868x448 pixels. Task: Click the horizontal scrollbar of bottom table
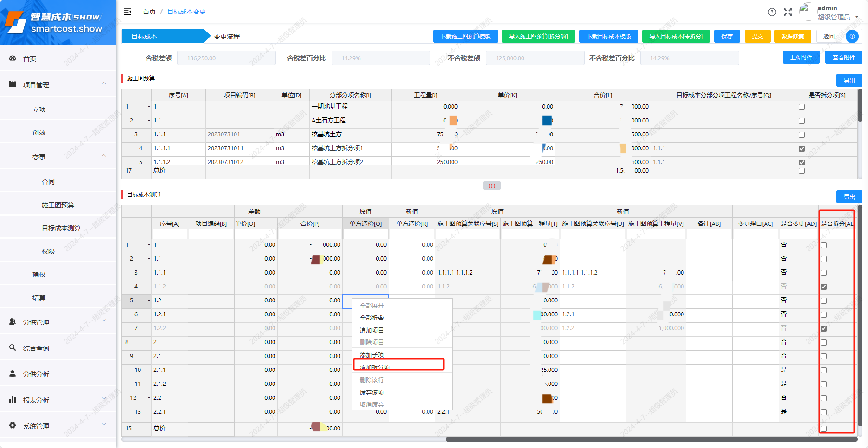(x=649, y=439)
